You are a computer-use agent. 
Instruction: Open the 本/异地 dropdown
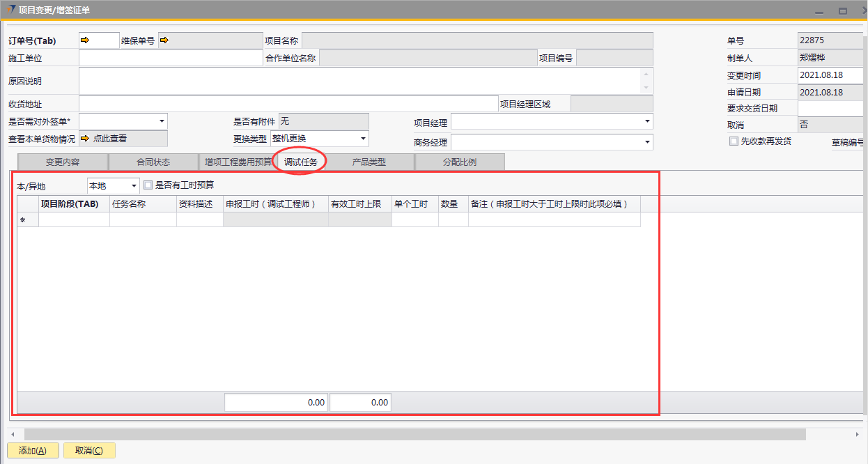click(134, 186)
